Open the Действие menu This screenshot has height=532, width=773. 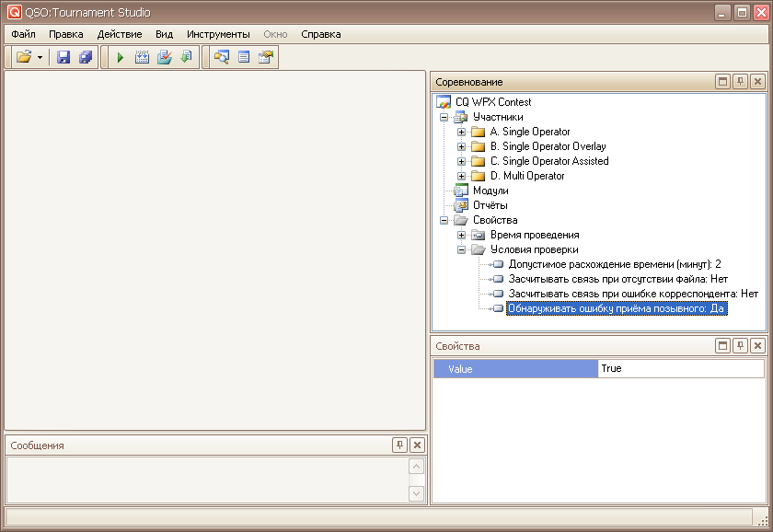tap(120, 34)
